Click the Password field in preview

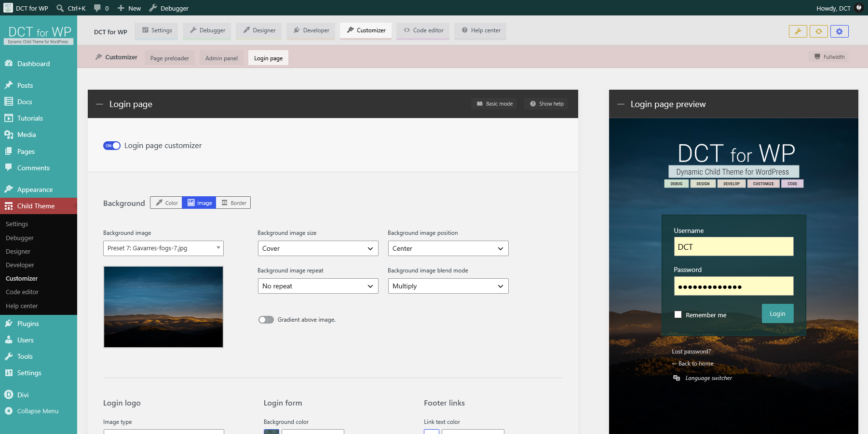click(734, 286)
